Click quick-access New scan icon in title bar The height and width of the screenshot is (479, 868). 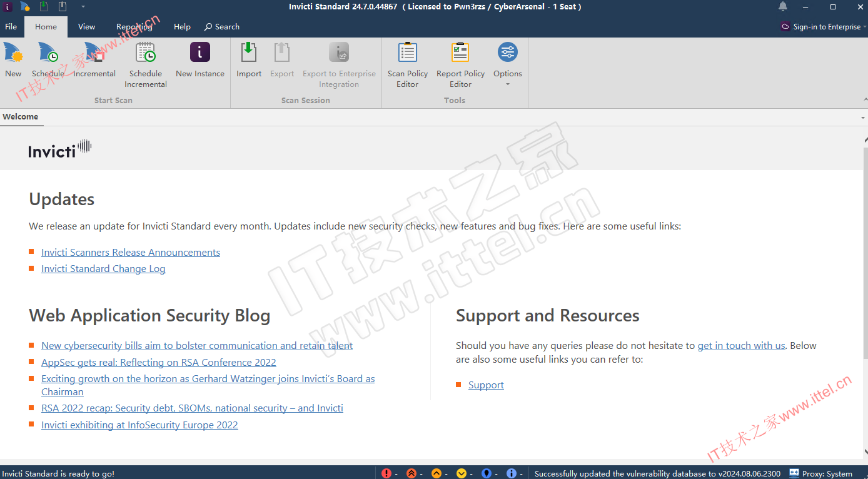click(25, 7)
